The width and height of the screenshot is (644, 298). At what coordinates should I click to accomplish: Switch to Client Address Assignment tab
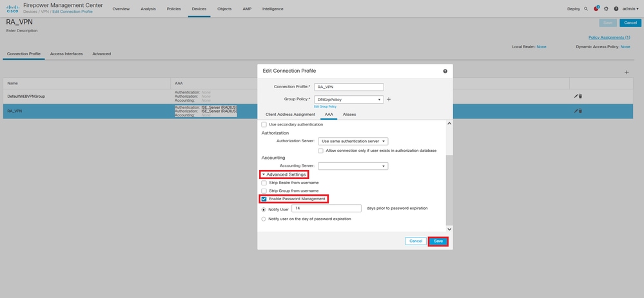pos(290,115)
